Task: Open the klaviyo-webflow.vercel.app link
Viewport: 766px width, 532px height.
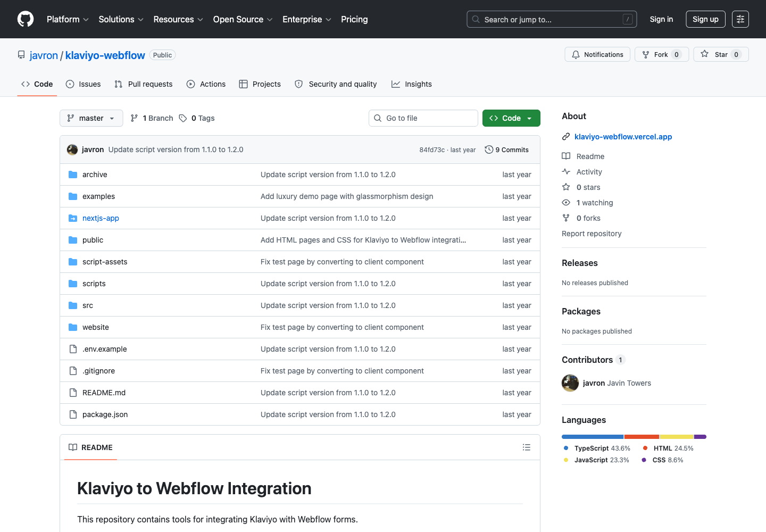Action: click(x=623, y=137)
